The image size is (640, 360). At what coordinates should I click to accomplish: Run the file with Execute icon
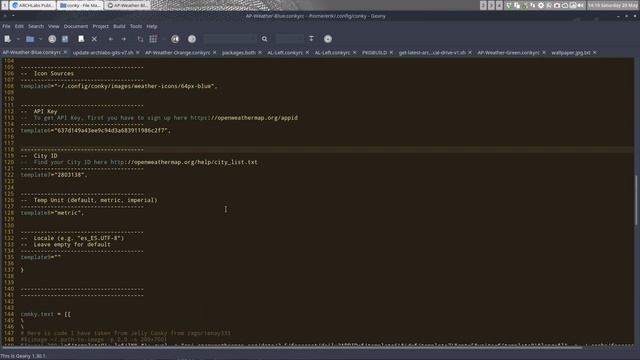coord(175,39)
